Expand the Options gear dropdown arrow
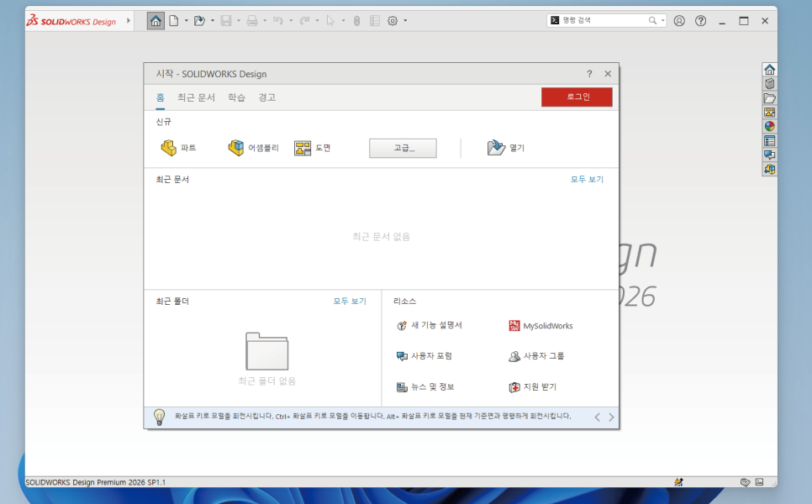Screen dimensions: 812x504 tap(405, 21)
